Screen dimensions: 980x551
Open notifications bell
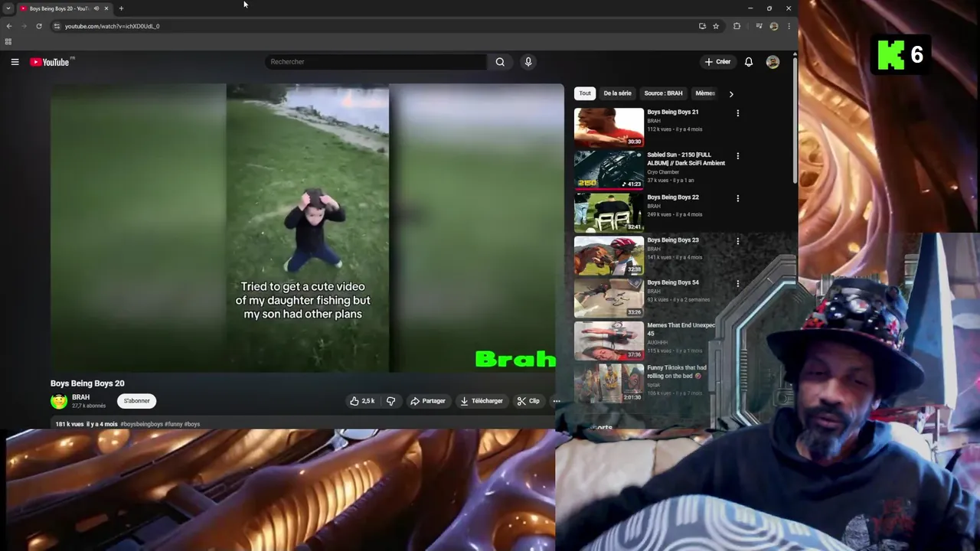749,62
